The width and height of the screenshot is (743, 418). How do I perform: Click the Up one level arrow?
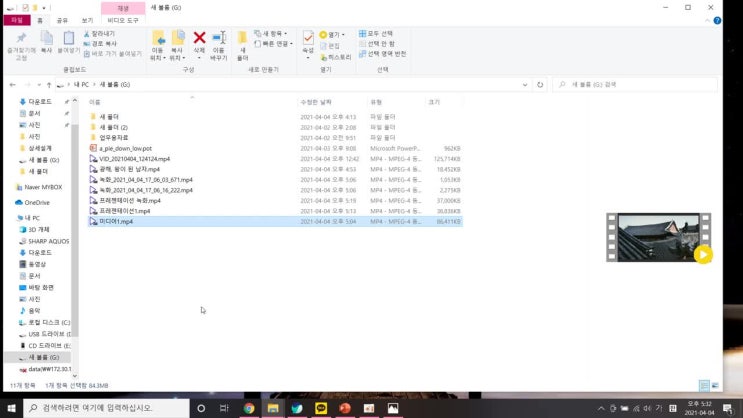[x=49, y=85]
